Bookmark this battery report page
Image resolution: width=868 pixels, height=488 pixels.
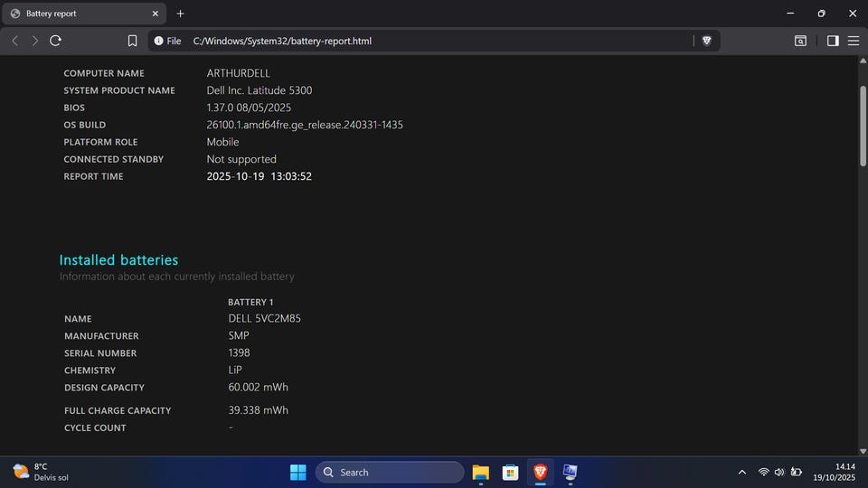tap(132, 41)
